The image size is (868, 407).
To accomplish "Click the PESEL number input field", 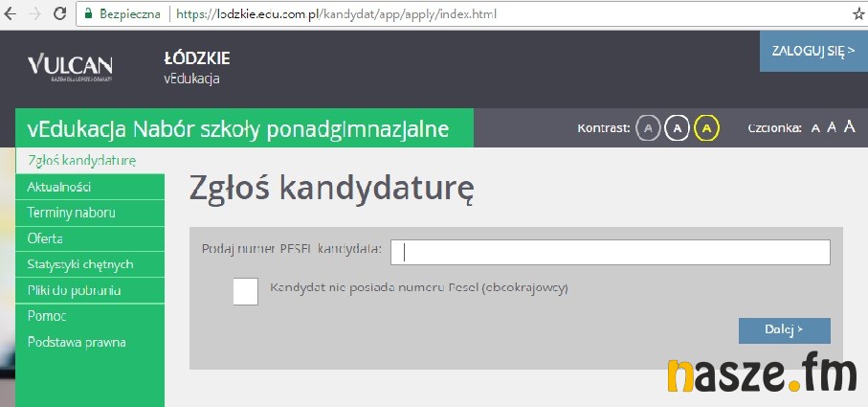I will [x=610, y=252].
